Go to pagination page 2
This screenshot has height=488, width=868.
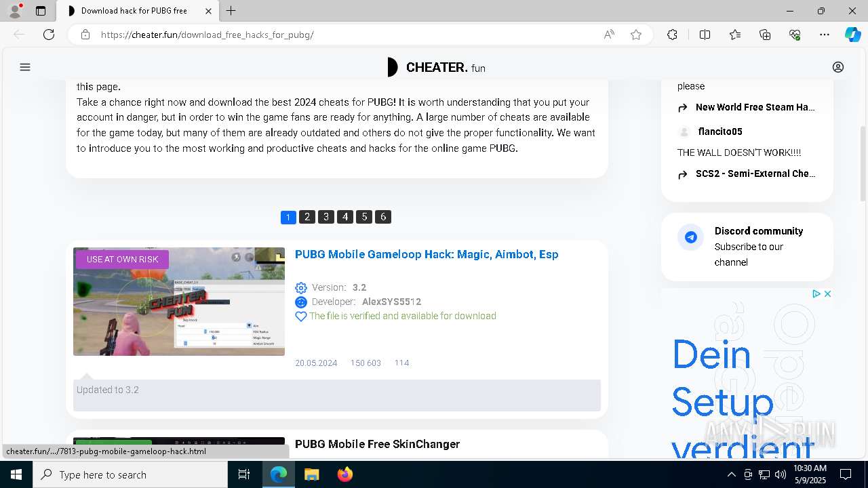[307, 217]
